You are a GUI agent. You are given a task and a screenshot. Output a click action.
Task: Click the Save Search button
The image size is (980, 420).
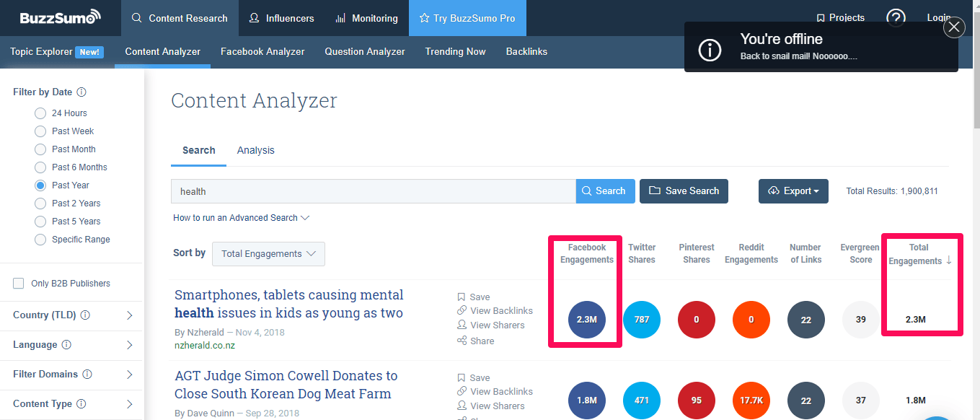(684, 191)
